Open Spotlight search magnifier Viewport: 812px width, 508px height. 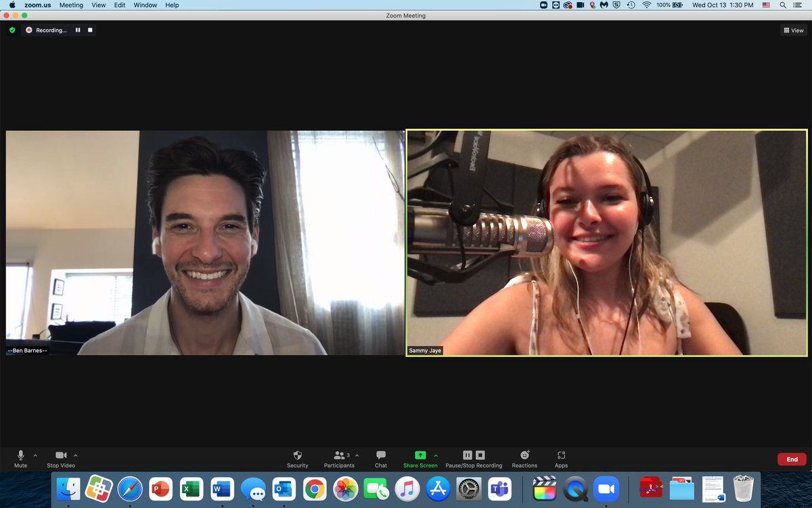click(783, 5)
